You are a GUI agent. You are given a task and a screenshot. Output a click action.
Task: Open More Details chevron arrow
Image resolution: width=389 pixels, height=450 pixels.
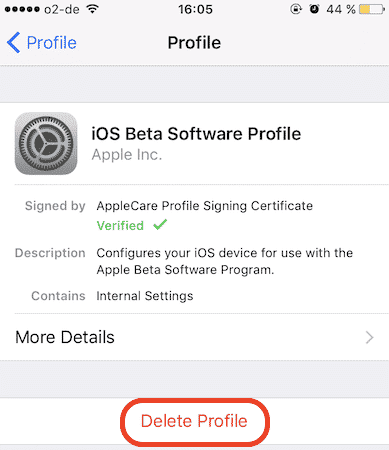369,337
